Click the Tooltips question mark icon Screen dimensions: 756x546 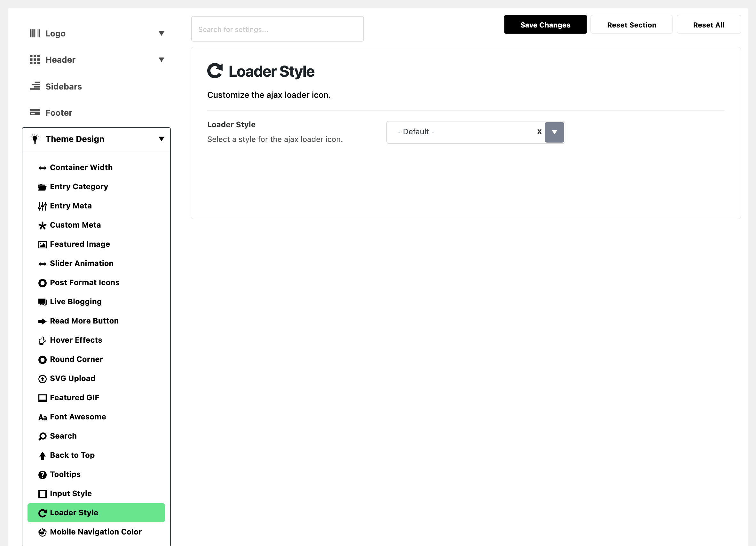(x=42, y=475)
